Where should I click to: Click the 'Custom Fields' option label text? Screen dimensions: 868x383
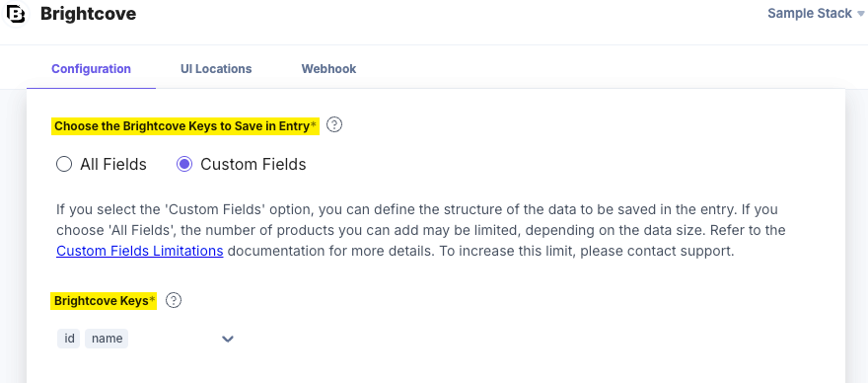click(x=253, y=164)
